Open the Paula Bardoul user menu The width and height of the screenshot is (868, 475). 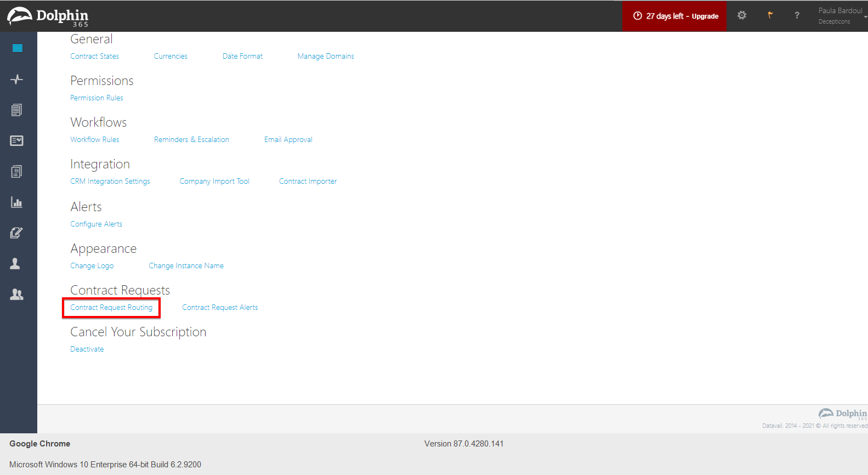842,16
